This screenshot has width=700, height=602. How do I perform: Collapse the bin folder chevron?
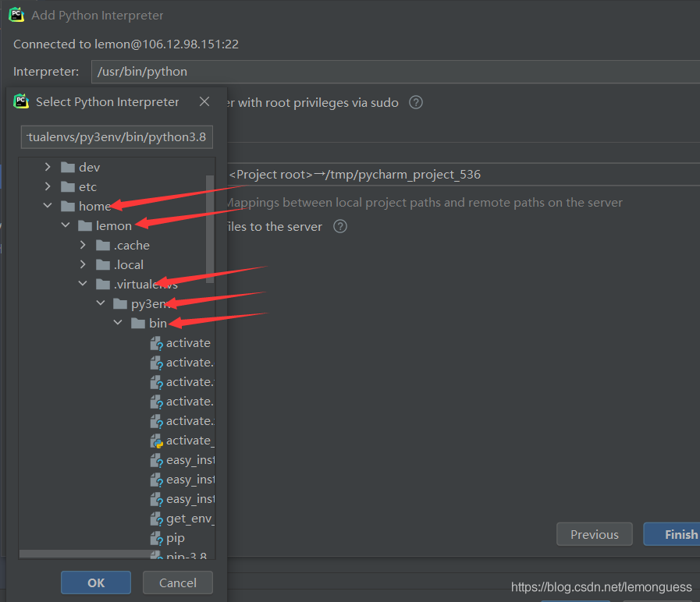point(118,323)
